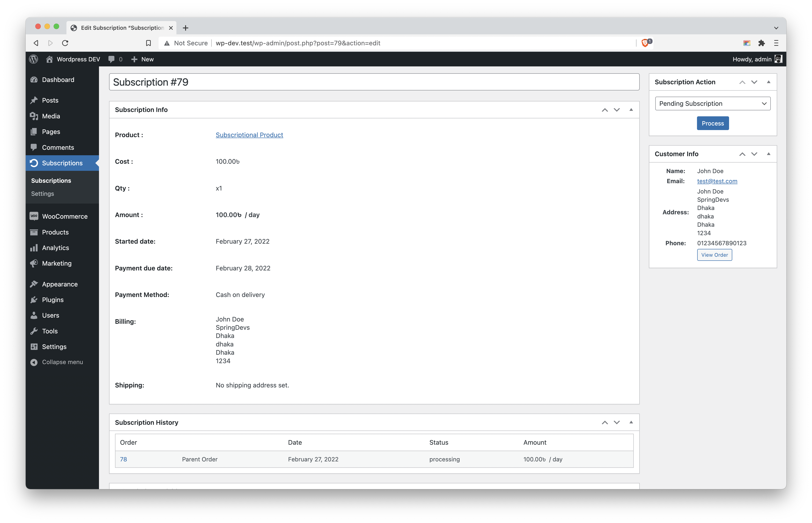Click the Subscriptions submenu item
812x523 pixels.
(52, 180)
